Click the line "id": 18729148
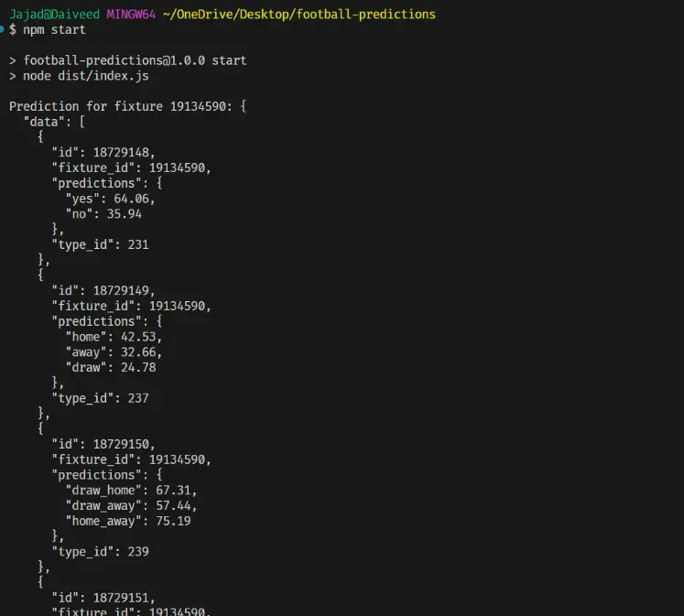Viewport: 684px width, 616px height. [x=103, y=152]
